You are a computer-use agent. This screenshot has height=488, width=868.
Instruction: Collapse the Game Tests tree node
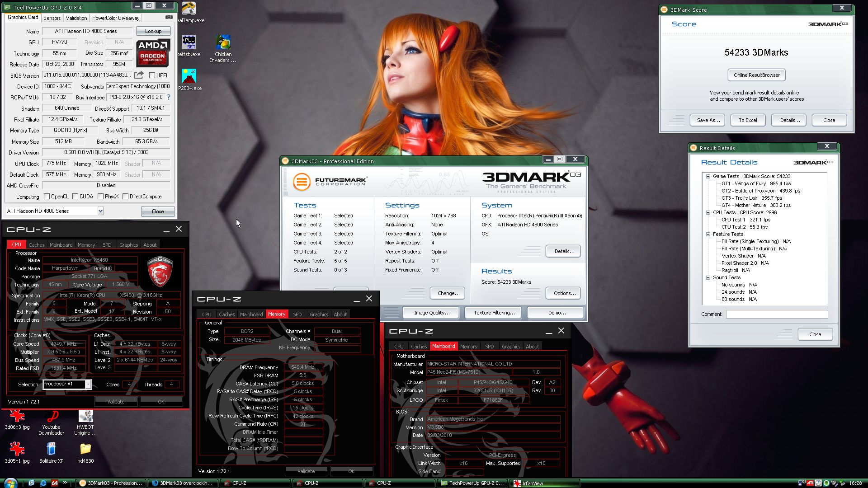(x=708, y=176)
